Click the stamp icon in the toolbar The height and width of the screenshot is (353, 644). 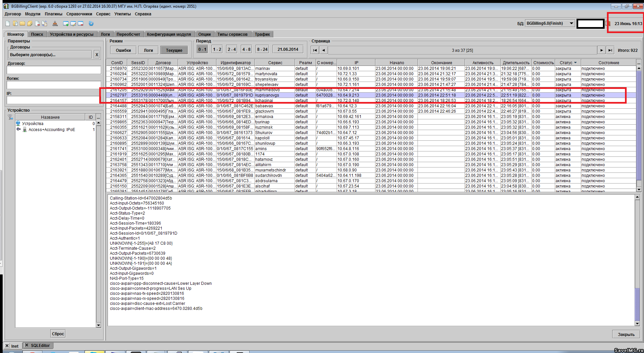point(55,23)
